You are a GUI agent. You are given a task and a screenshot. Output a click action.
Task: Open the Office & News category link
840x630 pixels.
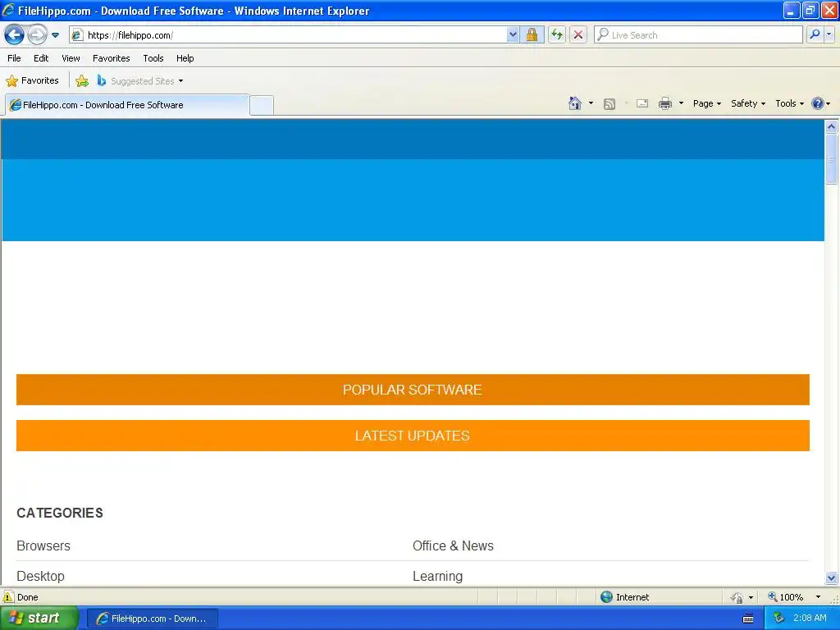(x=453, y=546)
